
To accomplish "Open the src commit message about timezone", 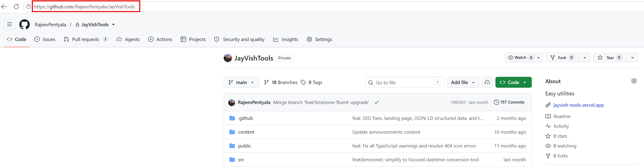I will click(x=415, y=160).
